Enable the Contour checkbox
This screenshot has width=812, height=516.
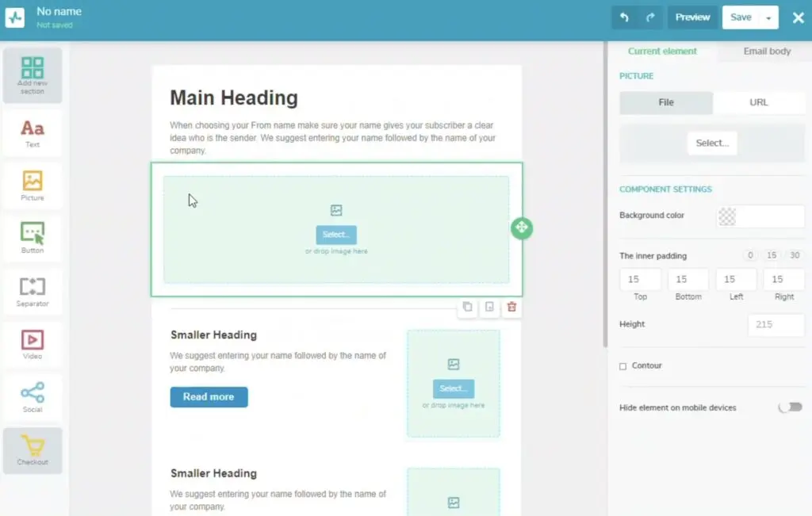pyautogui.click(x=622, y=365)
